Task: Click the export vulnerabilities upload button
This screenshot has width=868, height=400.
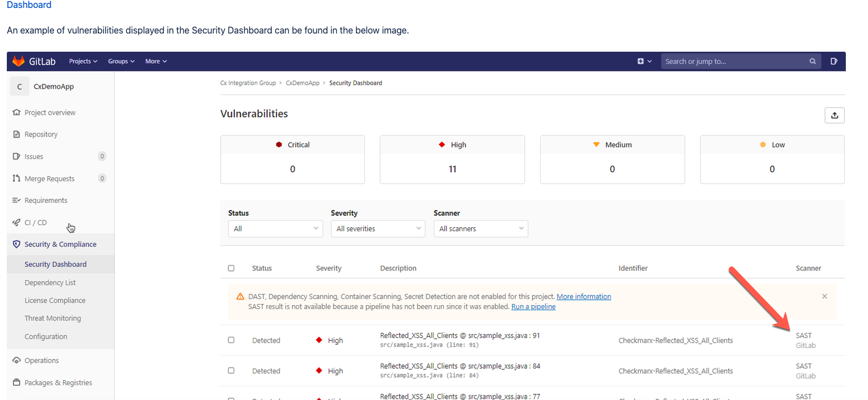Action: click(x=834, y=115)
